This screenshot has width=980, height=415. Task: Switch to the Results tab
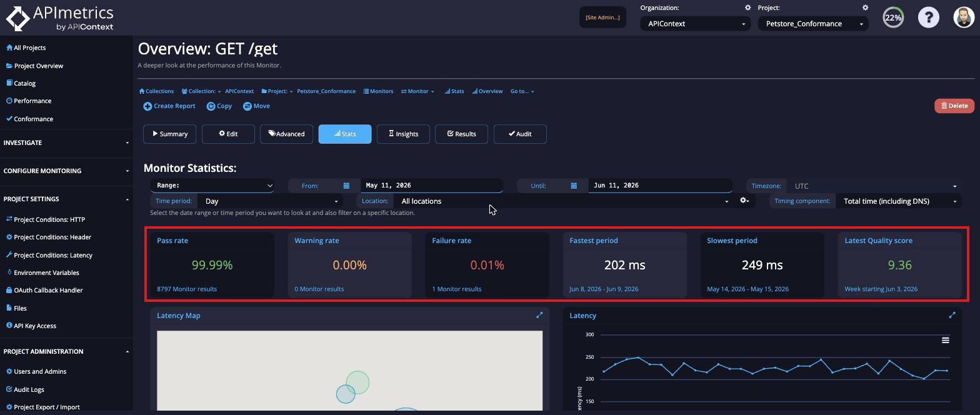point(461,134)
